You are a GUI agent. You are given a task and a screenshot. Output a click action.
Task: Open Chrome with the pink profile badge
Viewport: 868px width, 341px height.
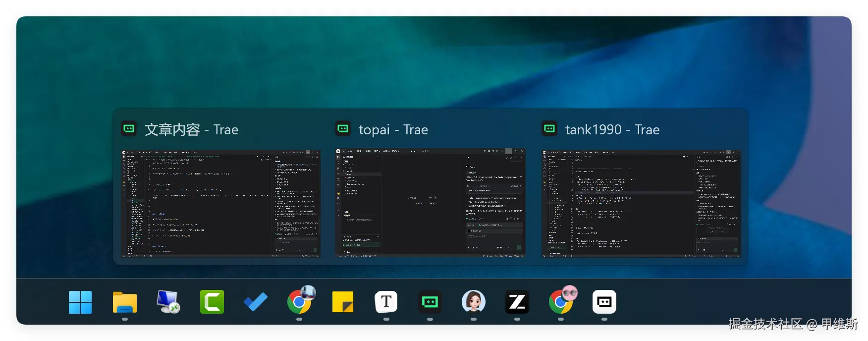[561, 300]
